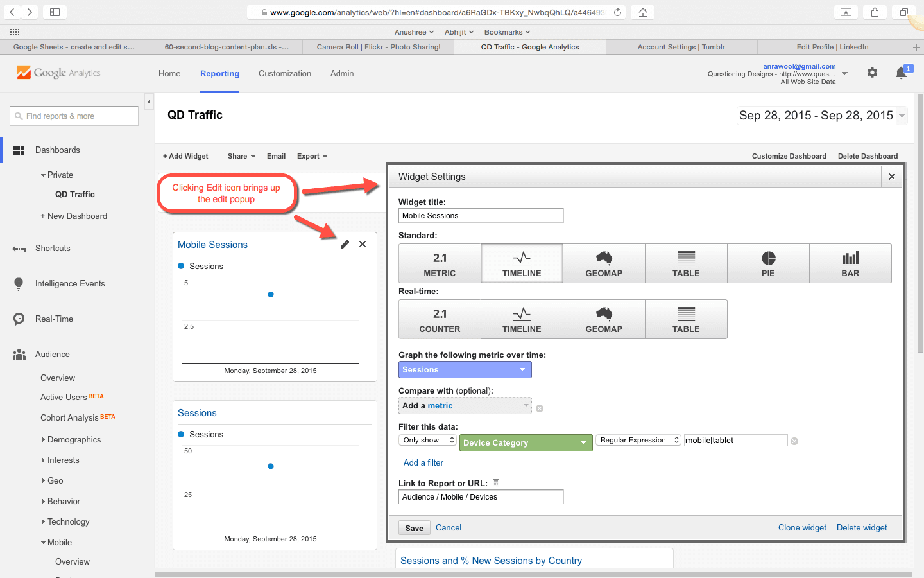The image size is (924, 578).
Task: Open the Regular Expression match type selector
Action: point(638,441)
